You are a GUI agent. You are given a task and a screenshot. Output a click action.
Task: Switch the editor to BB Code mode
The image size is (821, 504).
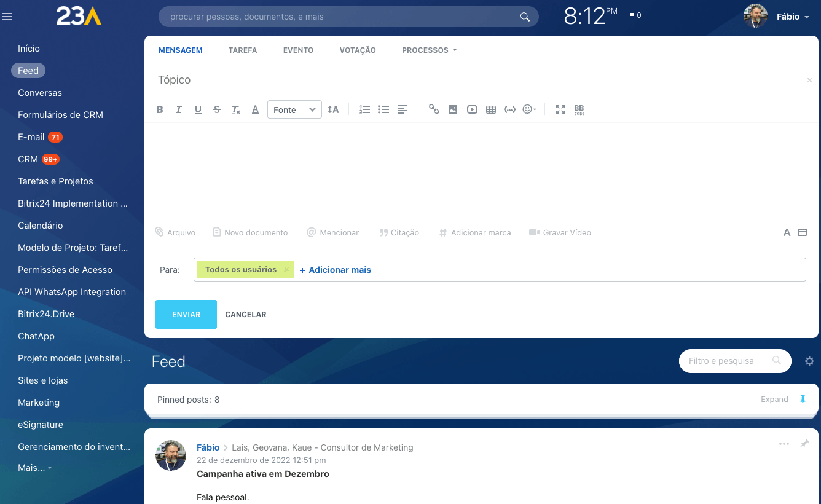pos(578,109)
